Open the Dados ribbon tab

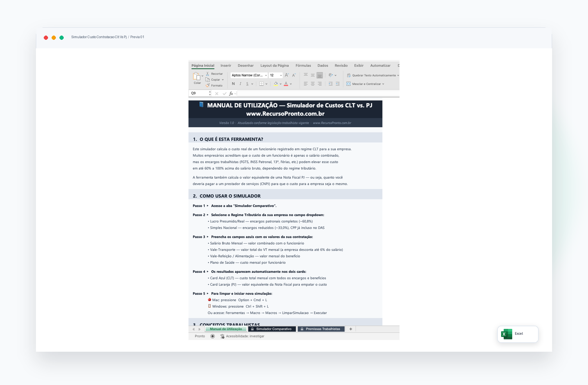click(323, 66)
